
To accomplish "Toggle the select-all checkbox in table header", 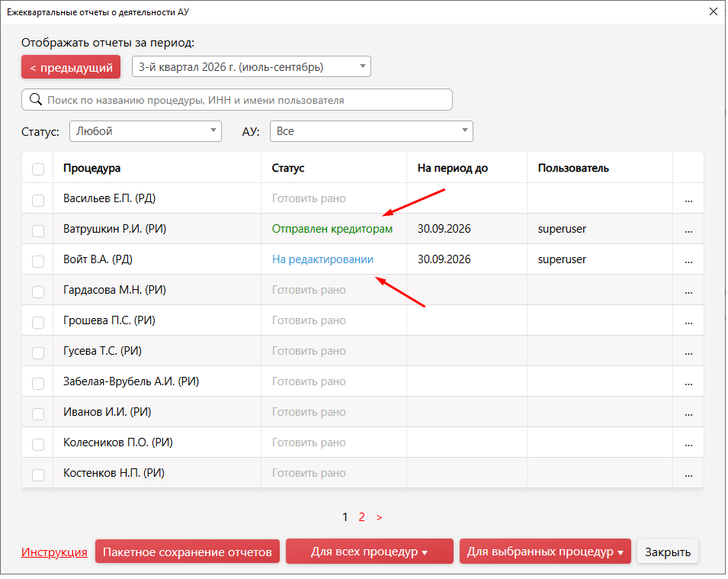I will point(38,169).
